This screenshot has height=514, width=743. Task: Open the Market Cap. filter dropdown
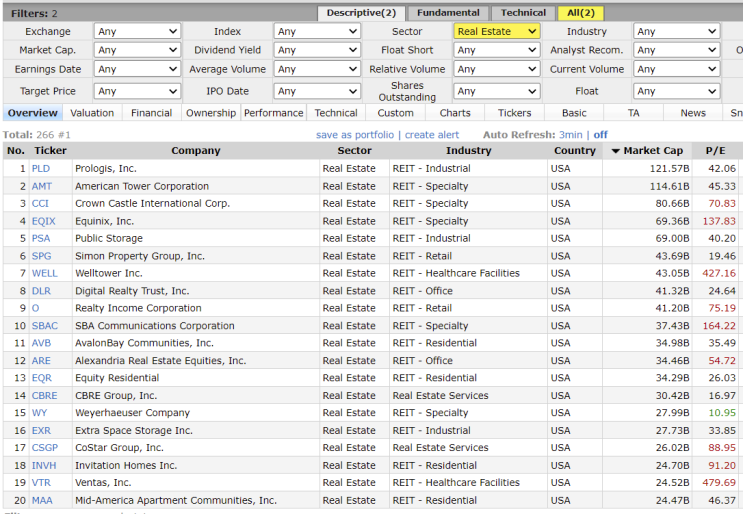pyautogui.click(x=137, y=50)
